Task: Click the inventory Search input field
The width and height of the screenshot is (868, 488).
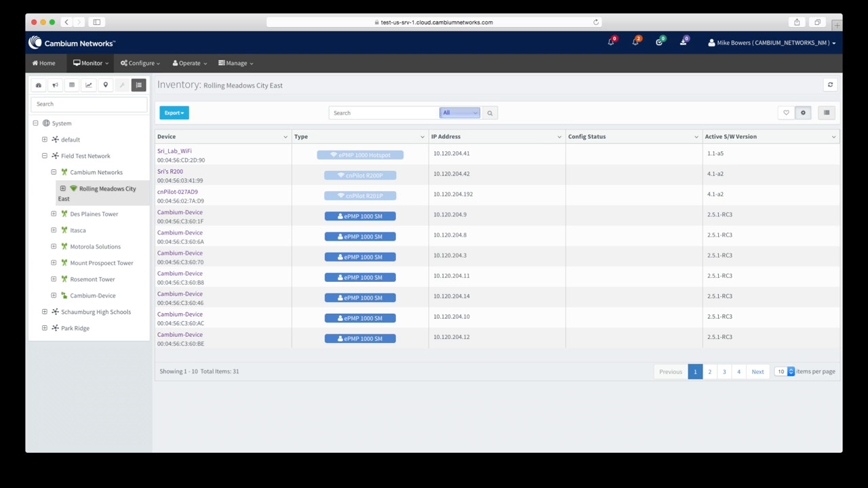Action: point(384,113)
